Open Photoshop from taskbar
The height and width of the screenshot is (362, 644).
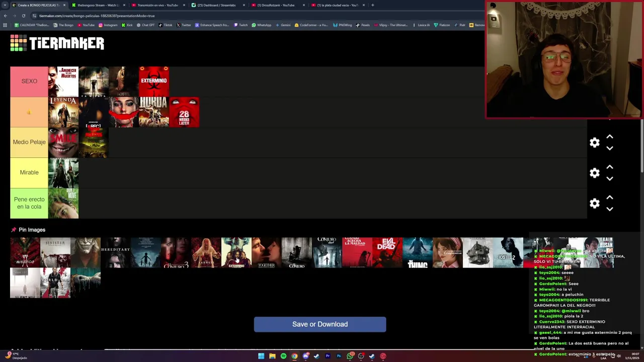coord(339,356)
